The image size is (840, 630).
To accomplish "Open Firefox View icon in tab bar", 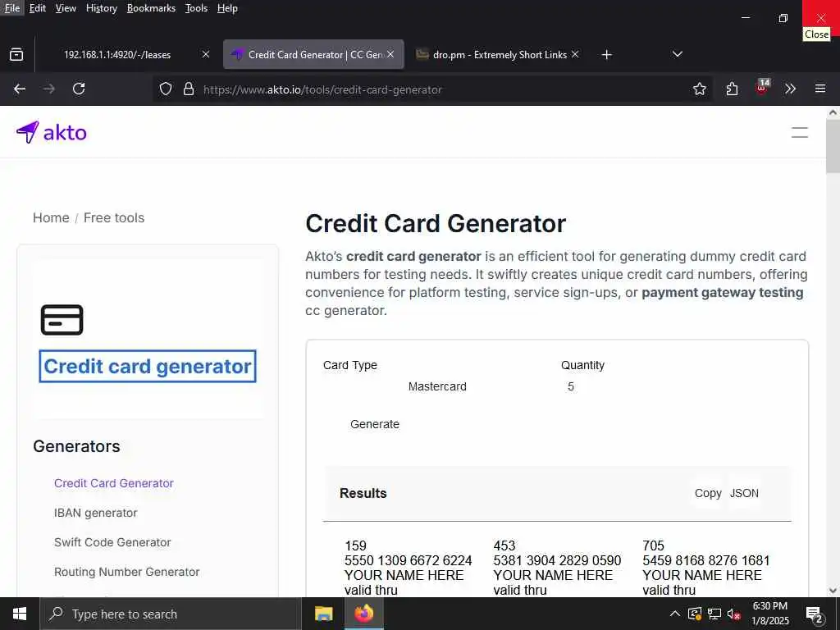I will (16, 55).
